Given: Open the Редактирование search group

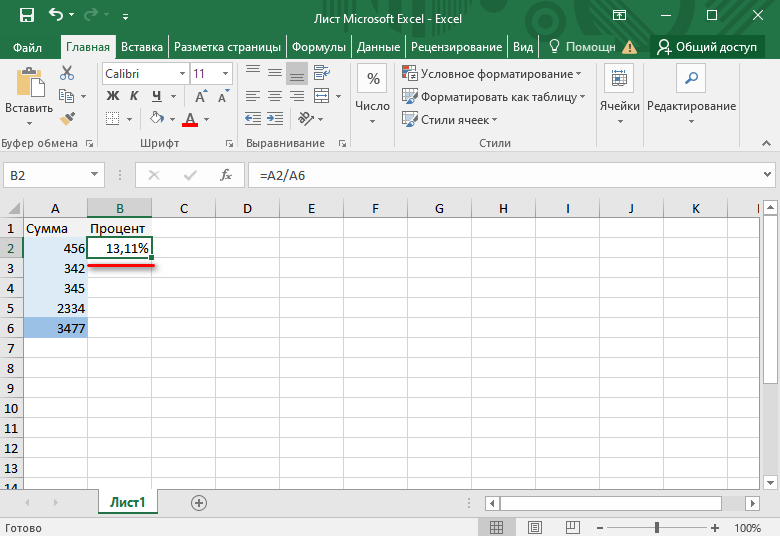Looking at the screenshot, I should tap(691, 95).
